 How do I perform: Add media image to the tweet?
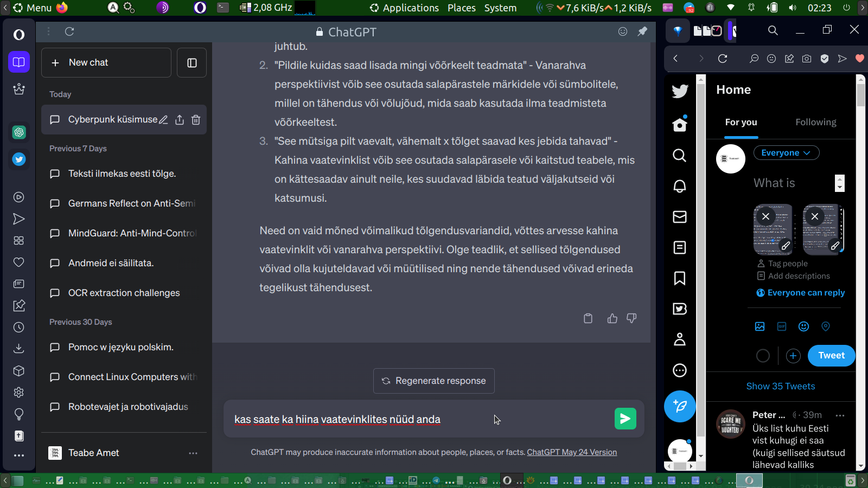tap(760, 326)
